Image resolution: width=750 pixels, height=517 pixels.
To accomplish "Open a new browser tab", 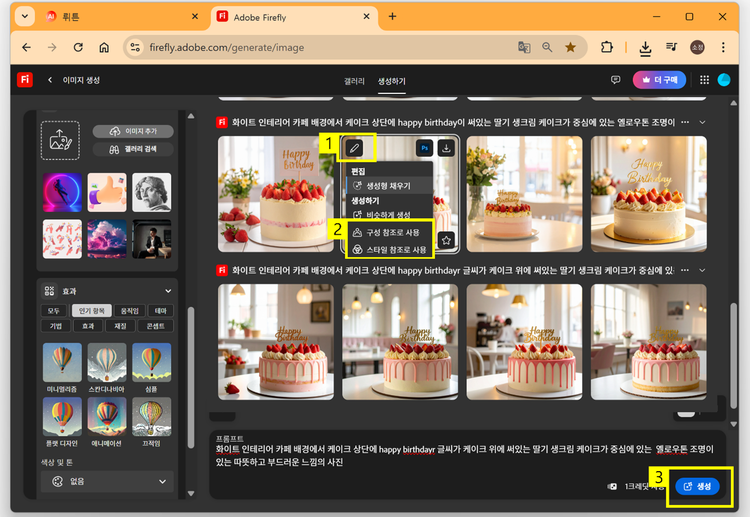I will click(392, 16).
